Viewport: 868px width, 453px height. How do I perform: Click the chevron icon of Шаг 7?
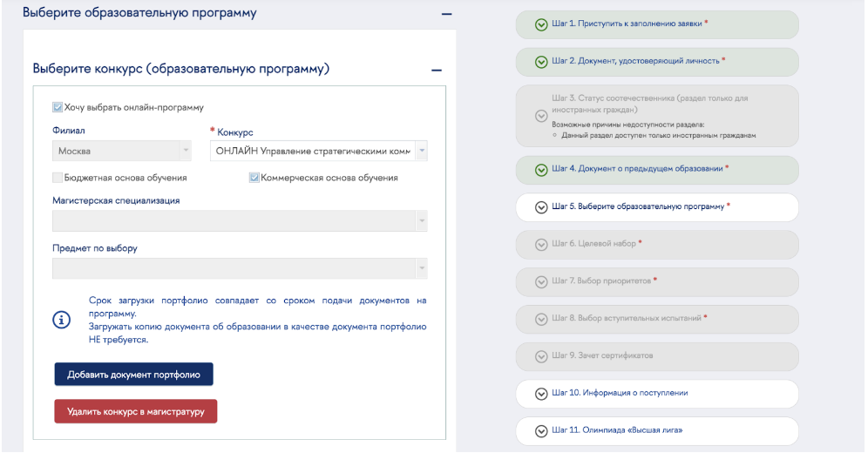pos(541,282)
